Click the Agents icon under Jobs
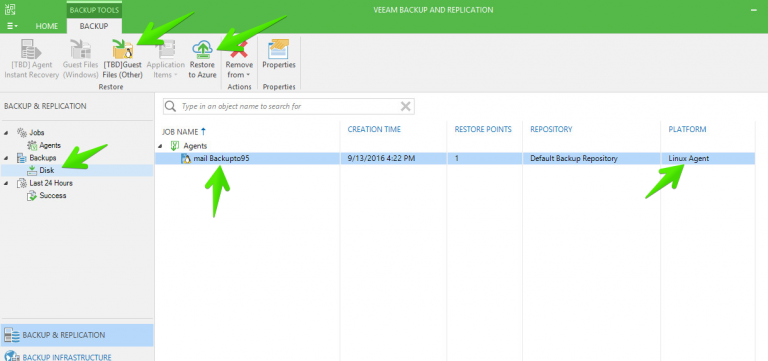This screenshot has width=768, height=361. coord(32,145)
